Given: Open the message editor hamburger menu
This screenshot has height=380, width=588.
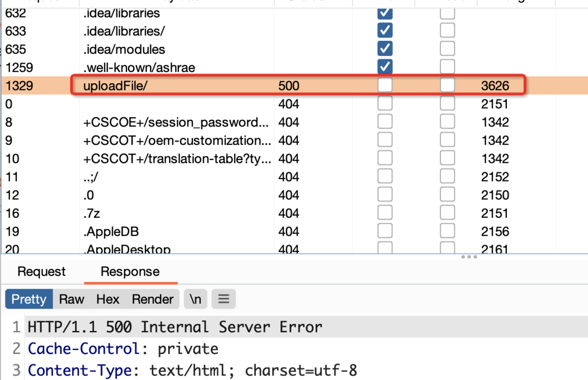Looking at the screenshot, I should [x=224, y=299].
